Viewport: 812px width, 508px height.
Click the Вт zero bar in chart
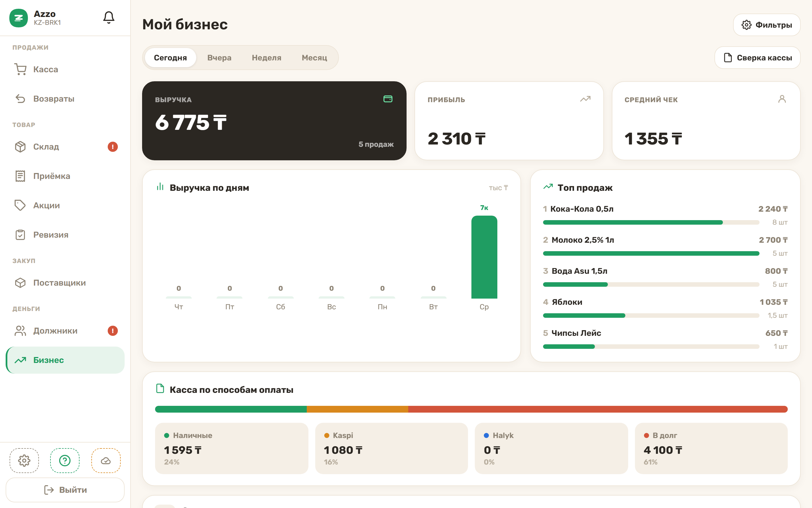[433, 297]
